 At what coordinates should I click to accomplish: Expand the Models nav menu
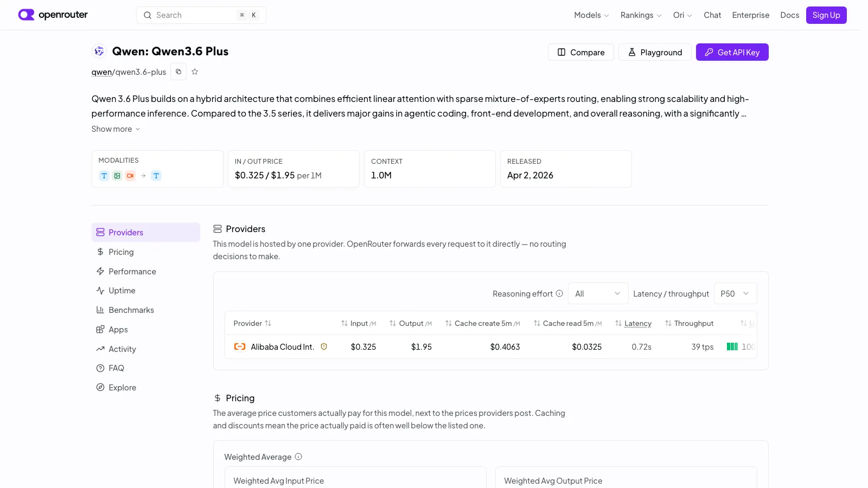591,15
